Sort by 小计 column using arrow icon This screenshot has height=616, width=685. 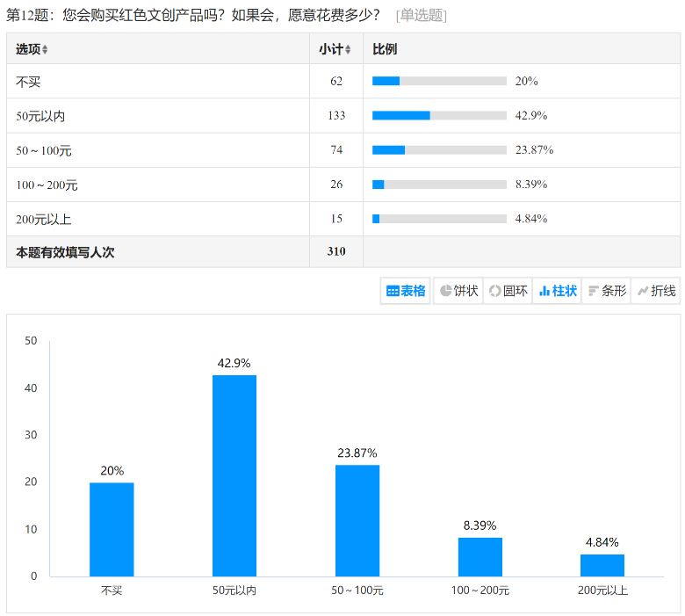pos(348,49)
